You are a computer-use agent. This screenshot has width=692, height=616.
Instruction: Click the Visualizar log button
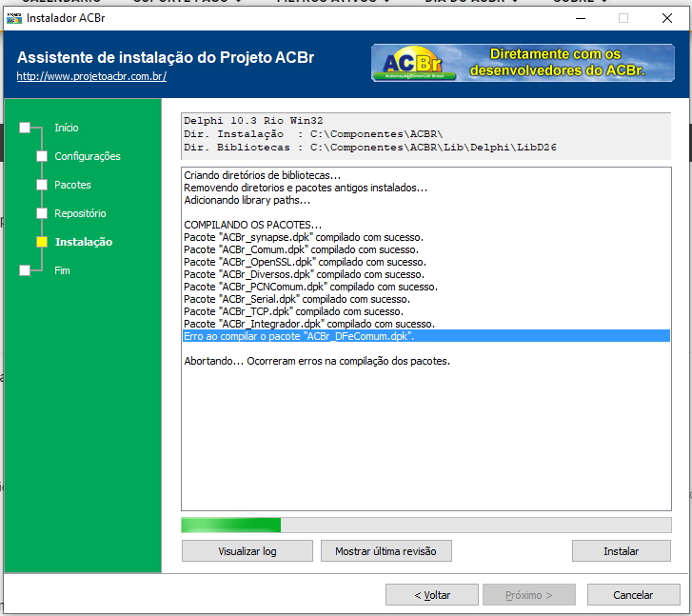coord(247,551)
